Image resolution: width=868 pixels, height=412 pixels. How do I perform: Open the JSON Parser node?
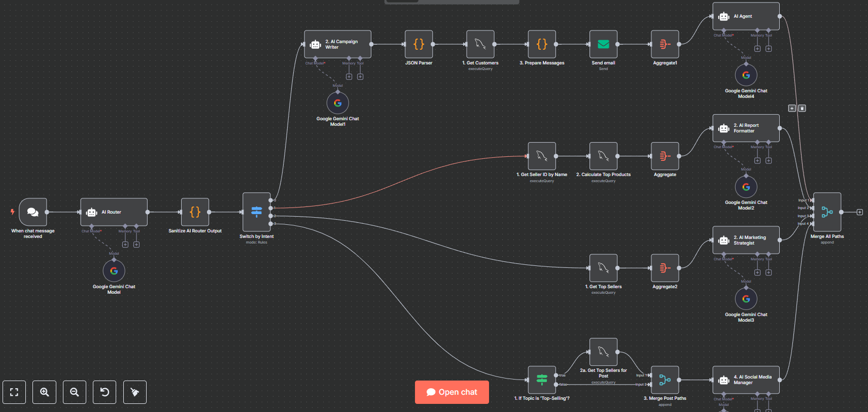[419, 44]
